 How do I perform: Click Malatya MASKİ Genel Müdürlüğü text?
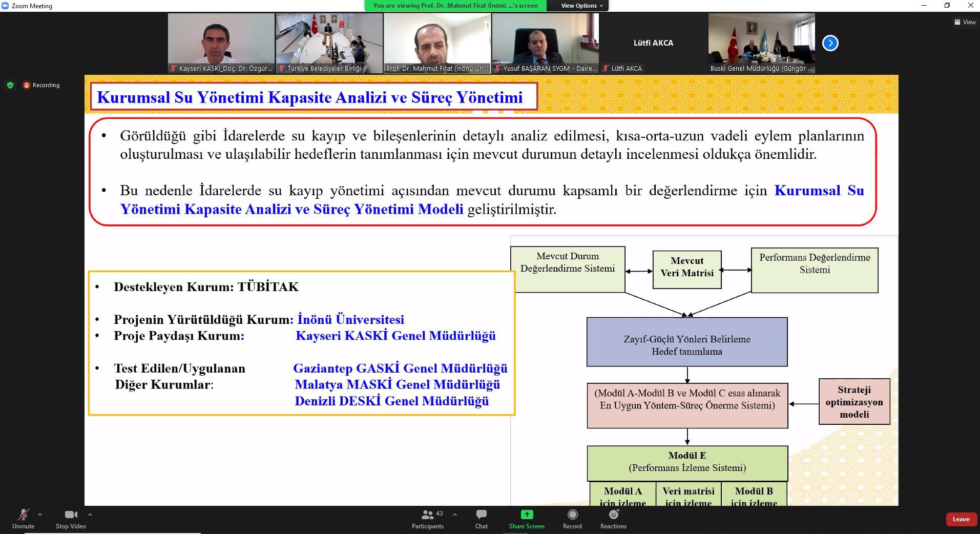click(397, 384)
